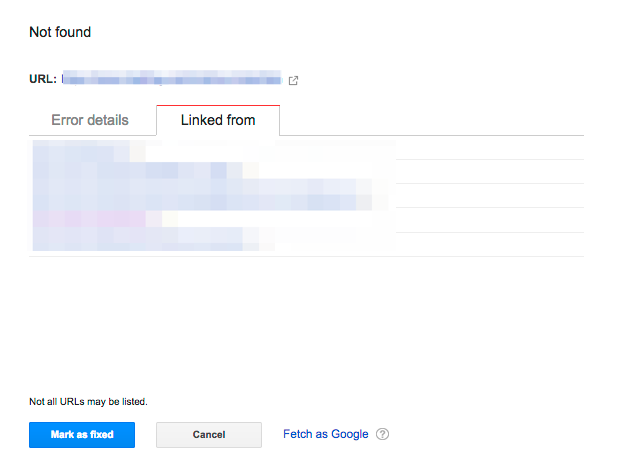Open the first blurred linked-from entry

(89, 151)
